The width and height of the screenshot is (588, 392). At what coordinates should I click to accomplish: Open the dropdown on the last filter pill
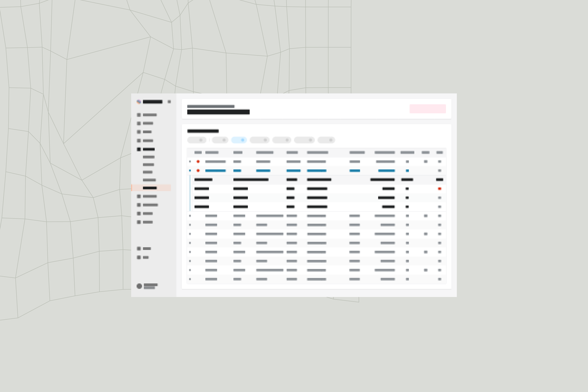coord(331,140)
